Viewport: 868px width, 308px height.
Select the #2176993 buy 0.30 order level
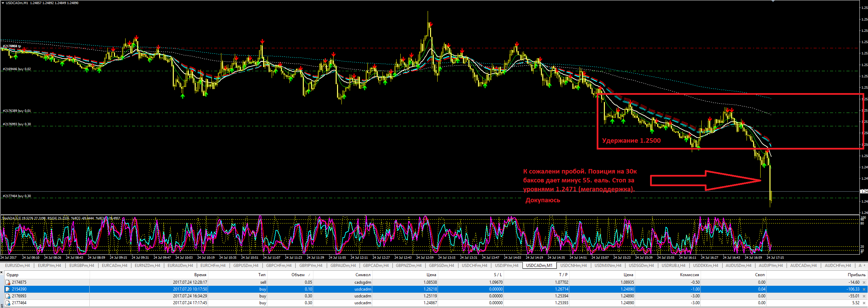17,124
